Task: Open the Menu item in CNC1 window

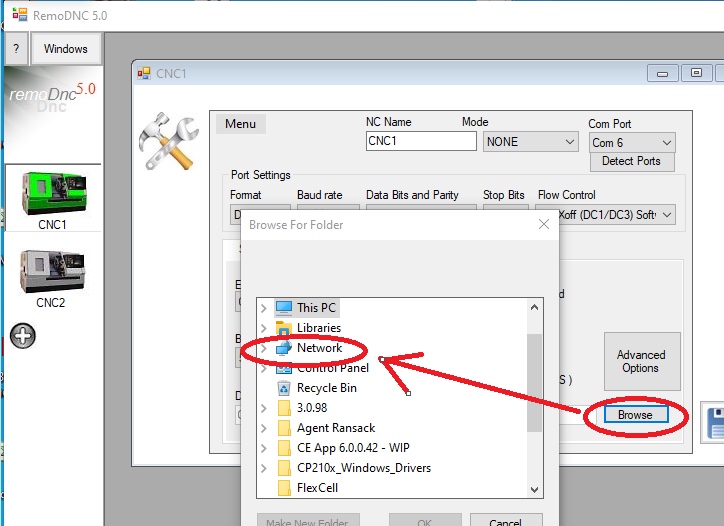Action: click(x=240, y=124)
